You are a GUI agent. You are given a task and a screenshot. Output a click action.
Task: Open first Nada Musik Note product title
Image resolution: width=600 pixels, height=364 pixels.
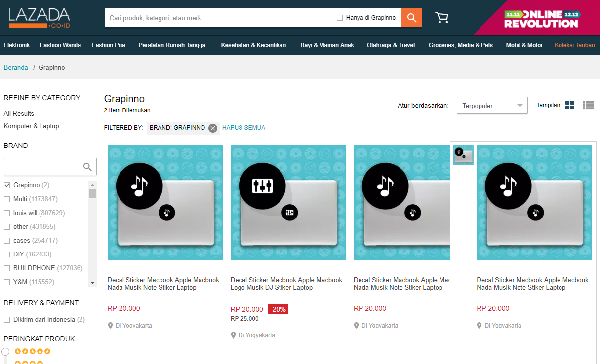tap(163, 284)
